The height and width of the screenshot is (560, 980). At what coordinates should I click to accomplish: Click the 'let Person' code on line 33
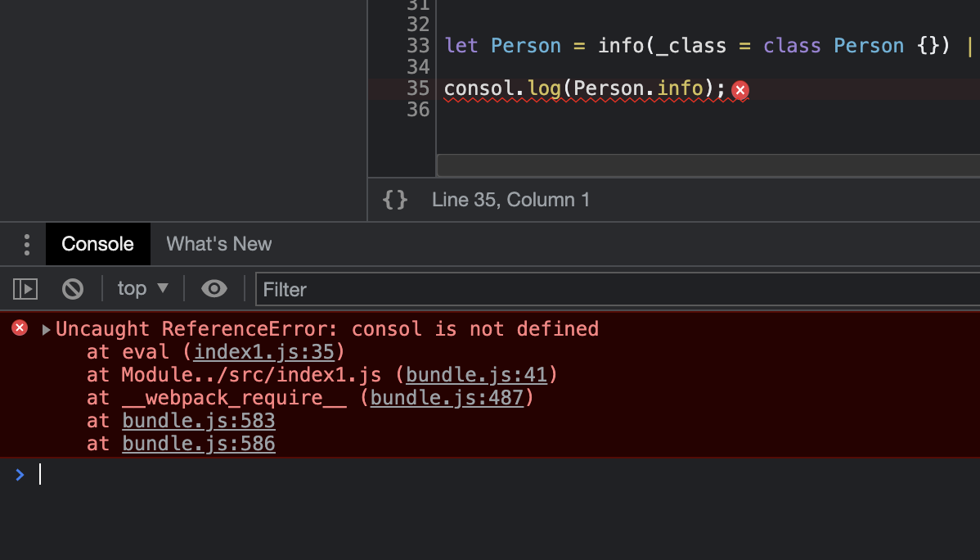(502, 46)
